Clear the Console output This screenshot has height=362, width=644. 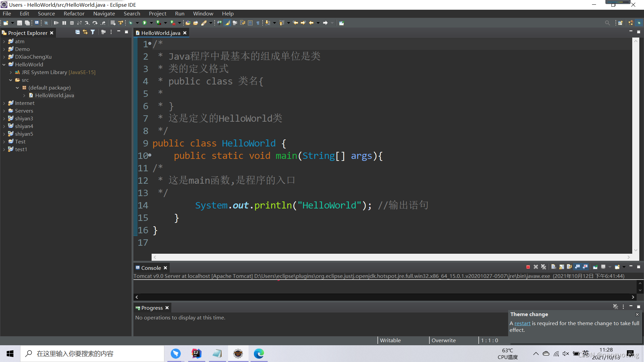click(x=554, y=267)
